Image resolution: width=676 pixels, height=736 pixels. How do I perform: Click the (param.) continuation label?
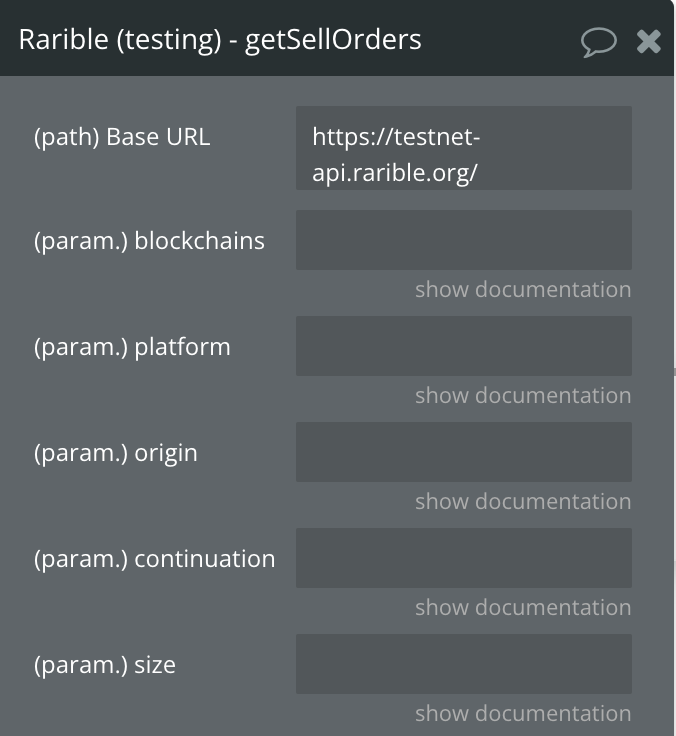click(x=154, y=560)
